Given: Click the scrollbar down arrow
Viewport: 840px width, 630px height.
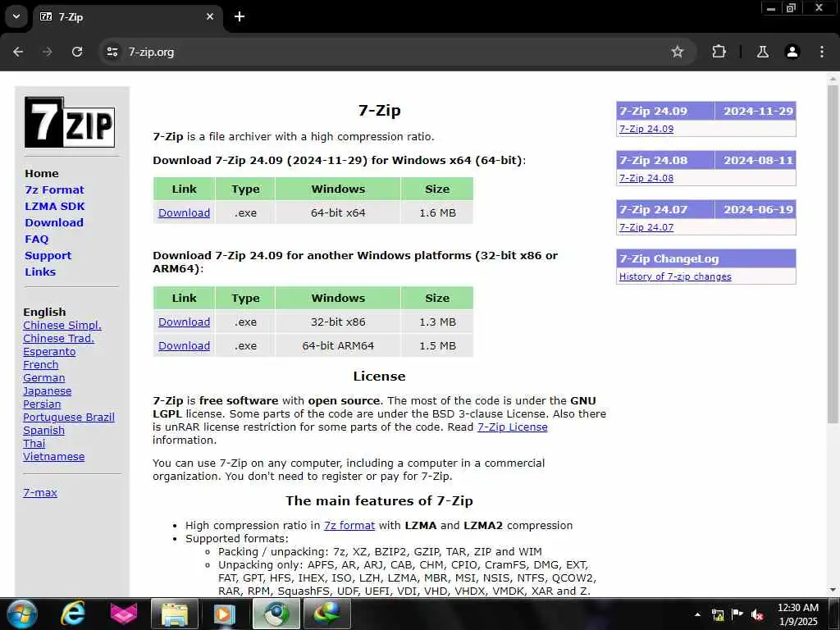Looking at the screenshot, I should point(833,590).
